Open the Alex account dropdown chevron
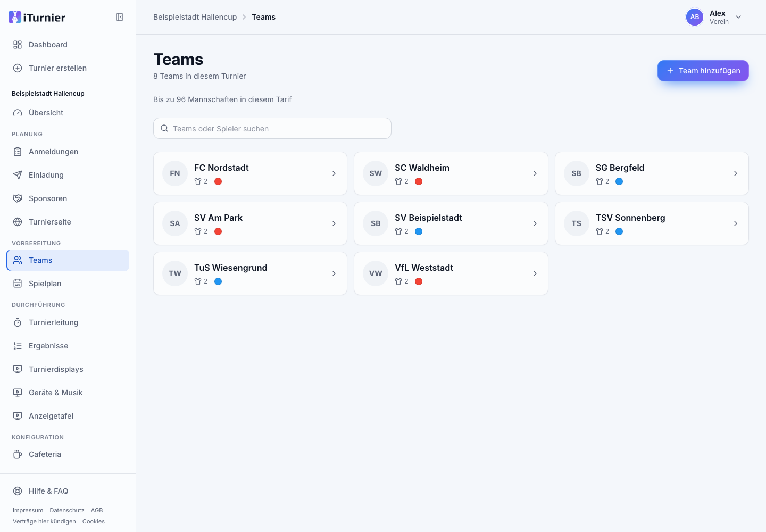The width and height of the screenshot is (766, 532). (738, 17)
